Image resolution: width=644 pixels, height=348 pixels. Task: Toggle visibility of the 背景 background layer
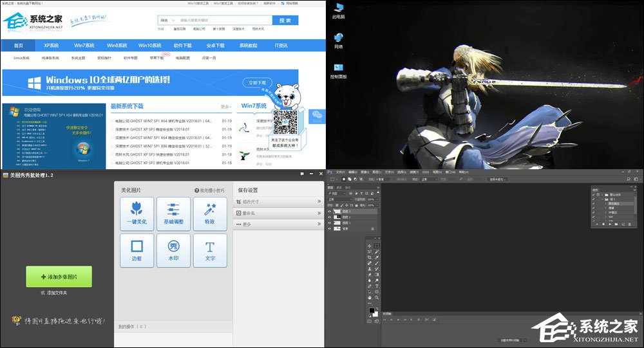point(330,228)
